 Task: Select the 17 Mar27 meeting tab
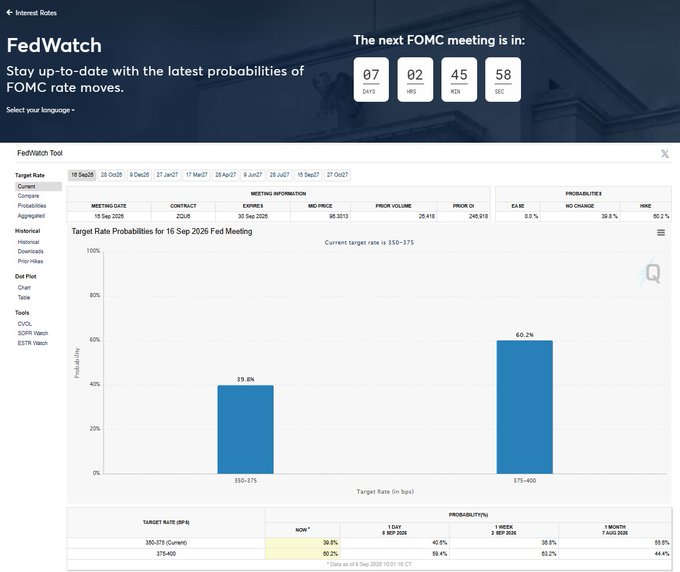[x=196, y=175]
